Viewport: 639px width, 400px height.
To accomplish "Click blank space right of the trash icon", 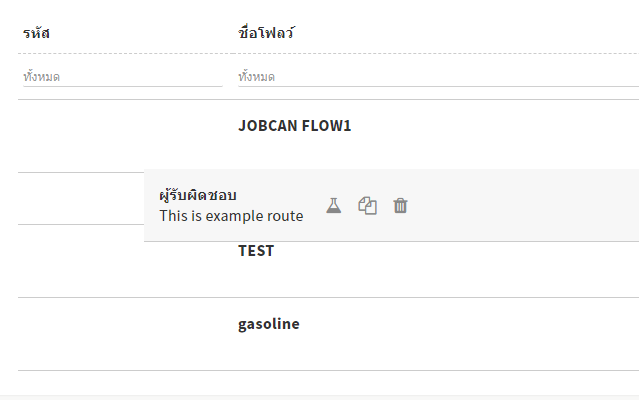I will (520, 206).
